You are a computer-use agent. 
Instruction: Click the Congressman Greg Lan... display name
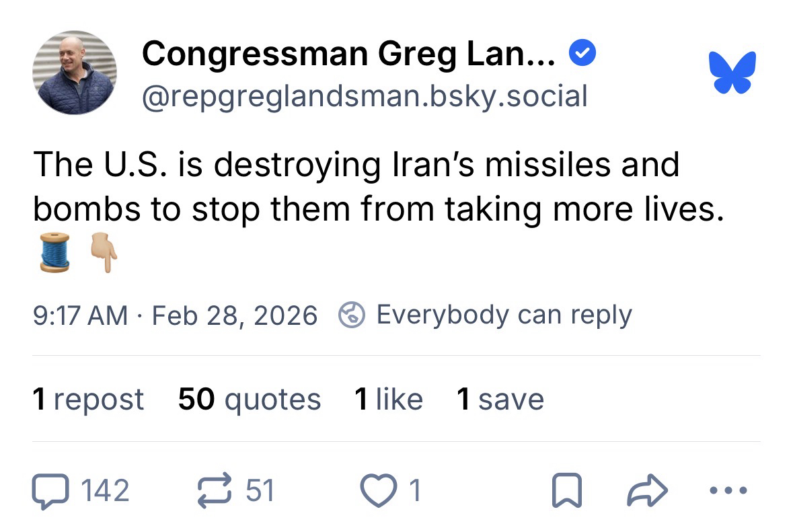tap(348, 54)
